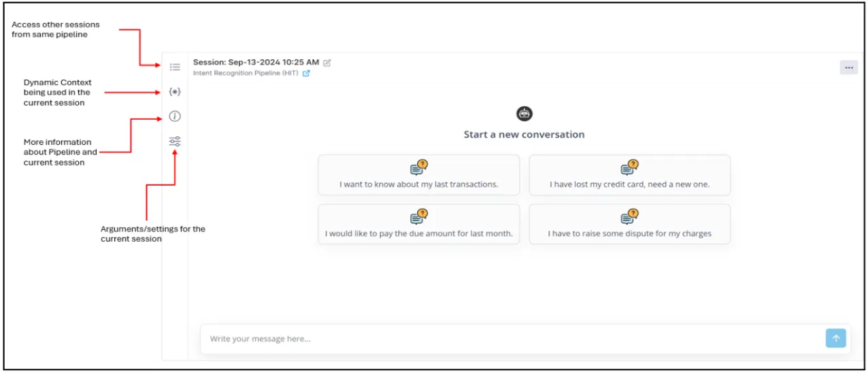This screenshot has height=373, width=868.
Task: Open pipeline information circle icon
Action: click(175, 116)
